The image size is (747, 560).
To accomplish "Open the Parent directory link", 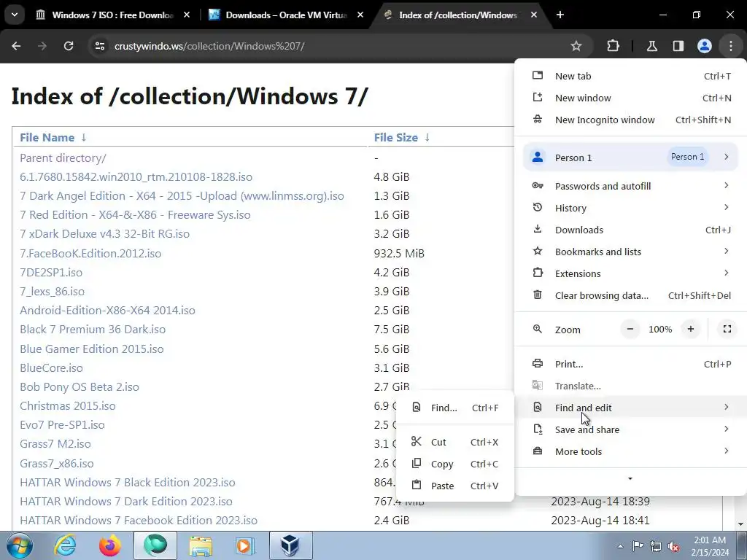I will pos(63,157).
